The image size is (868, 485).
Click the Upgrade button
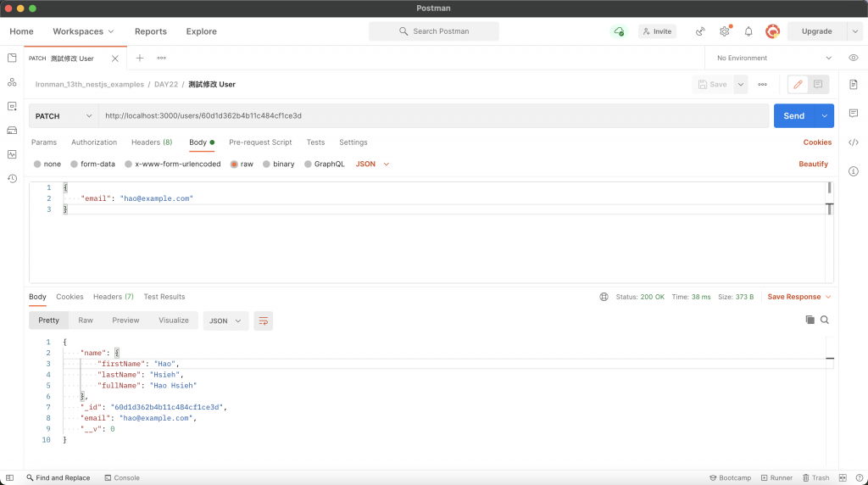pyautogui.click(x=816, y=31)
